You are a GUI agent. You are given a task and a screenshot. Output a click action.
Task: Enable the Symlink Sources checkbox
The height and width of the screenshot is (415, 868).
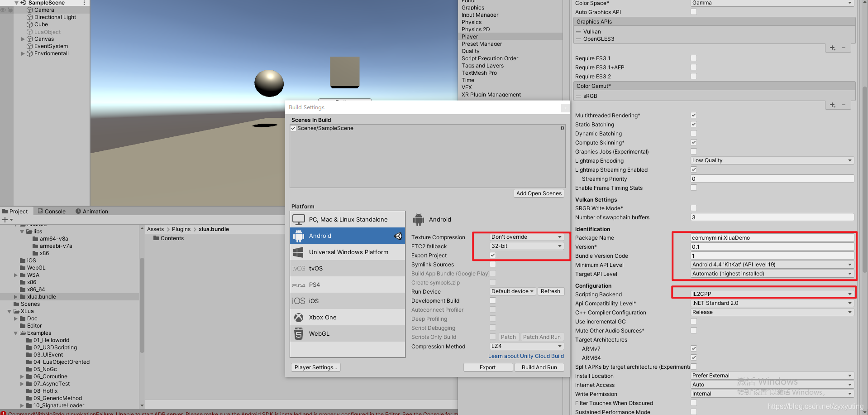(x=493, y=264)
